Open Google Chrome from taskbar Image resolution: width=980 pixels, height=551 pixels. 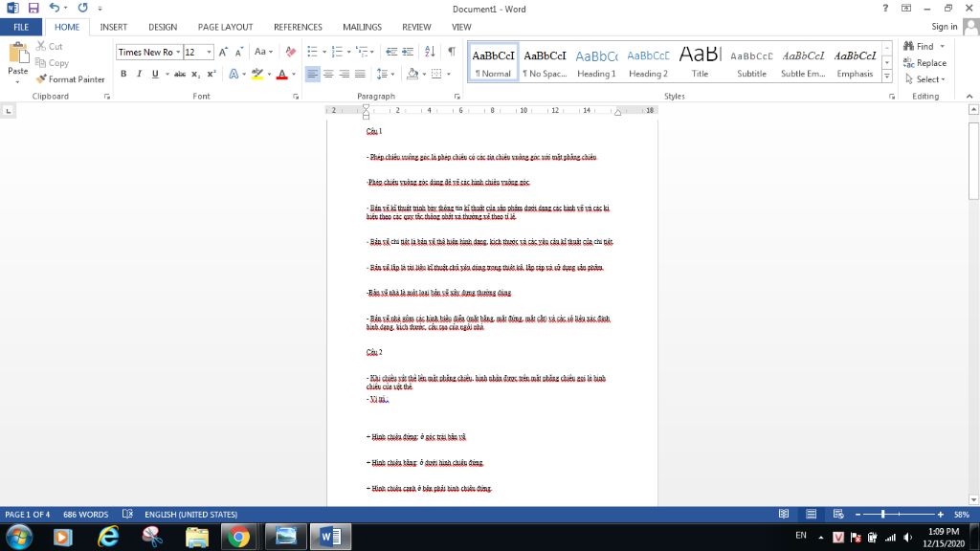[x=238, y=537]
